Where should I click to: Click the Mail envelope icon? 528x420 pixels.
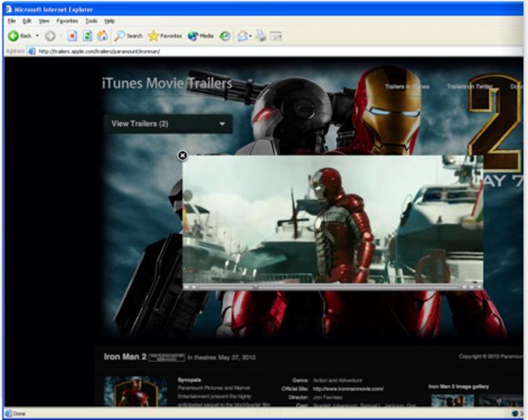[242, 36]
